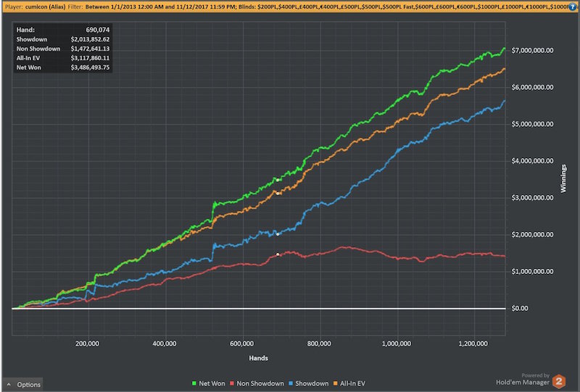This screenshot has width=580, height=392.
Task: Select the white marker on blue Showdown line
Action: pyautogui.click(x=278, y=234)
